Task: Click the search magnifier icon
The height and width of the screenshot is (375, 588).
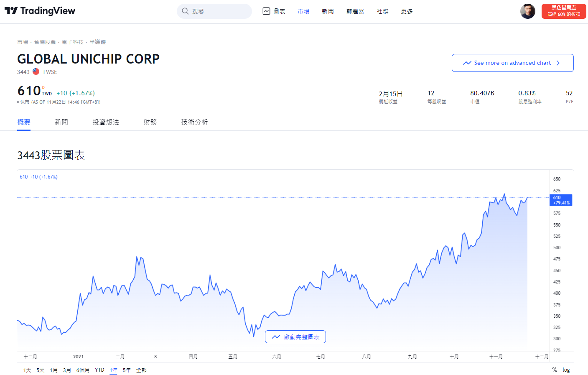Action: pyautogui.click(x=185, y=11)
